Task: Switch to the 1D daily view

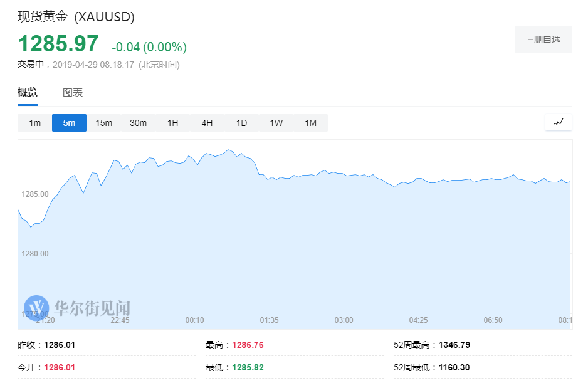Action: pos(241,123)
